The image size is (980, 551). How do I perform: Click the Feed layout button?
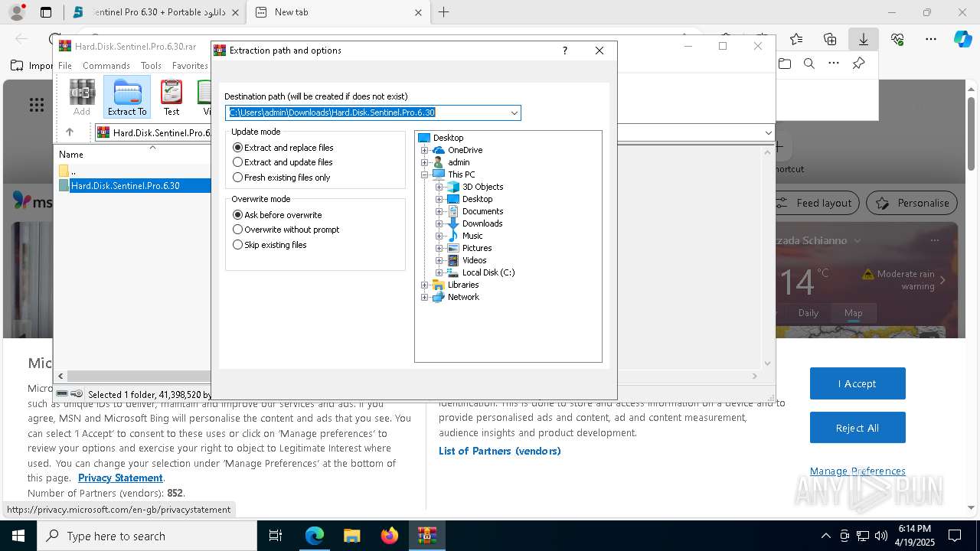pos(815,203)
